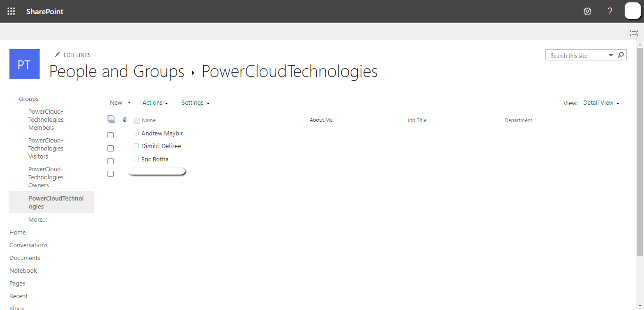Open Documents in the left navigation
This screenshot has width=644, height=310.
25,258
